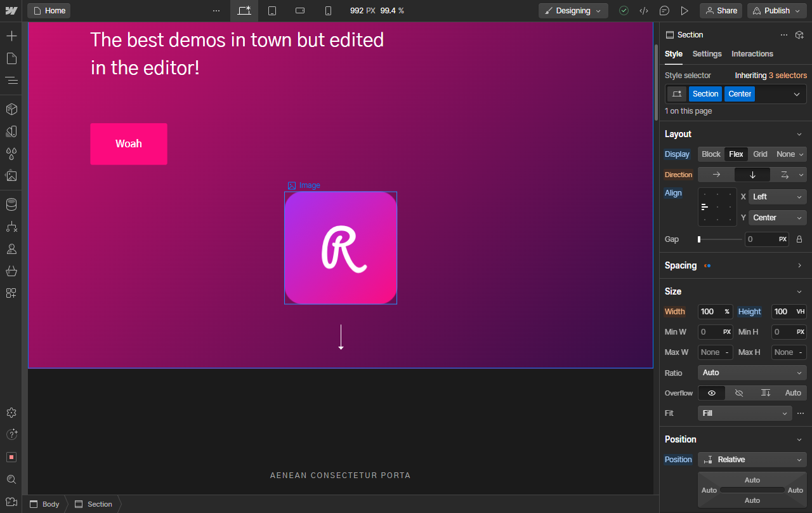Click the Publish button
This screenshot has height=513, width=812.
(x=775, y=10)
